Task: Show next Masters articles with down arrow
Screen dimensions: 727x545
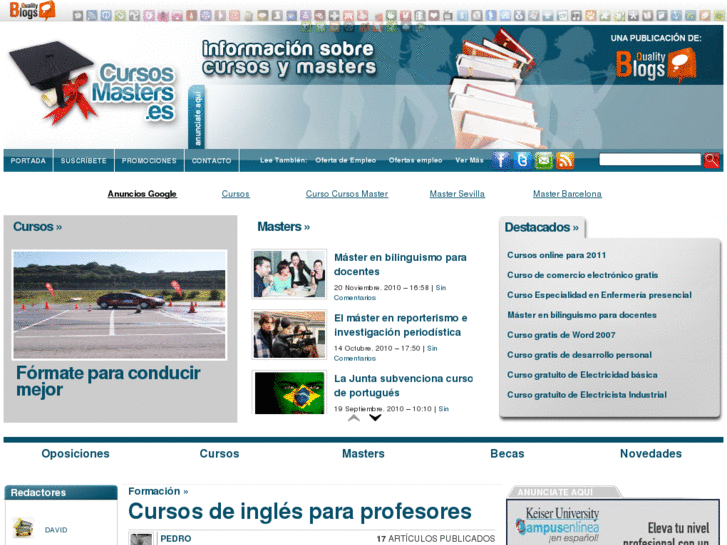Action: click(x=375, y=418)
